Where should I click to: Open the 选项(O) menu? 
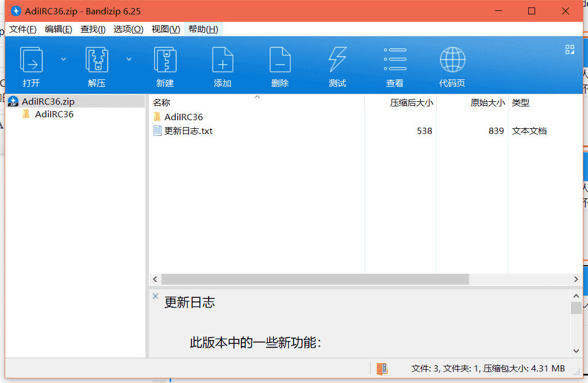(x=128, y=29)
